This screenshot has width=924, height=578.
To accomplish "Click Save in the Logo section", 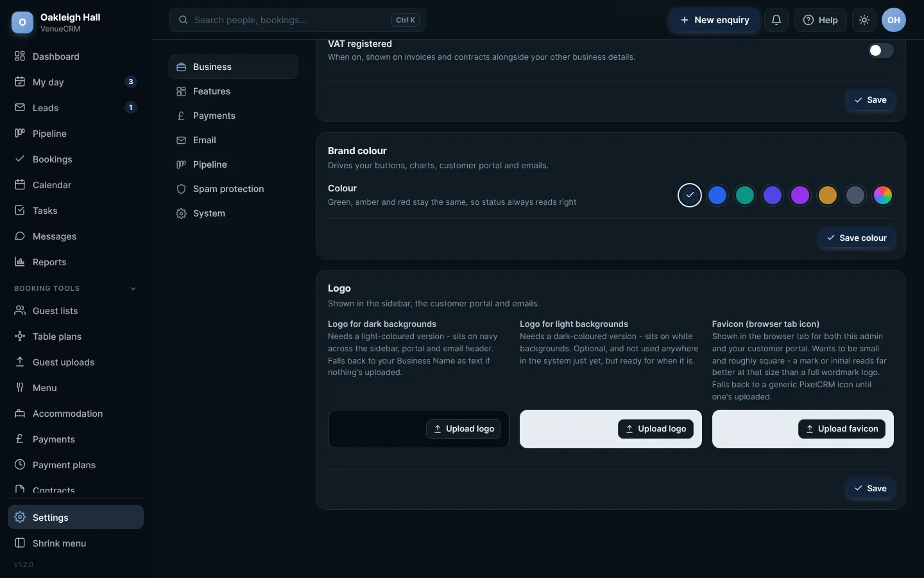I will click(x=870, y=488).
